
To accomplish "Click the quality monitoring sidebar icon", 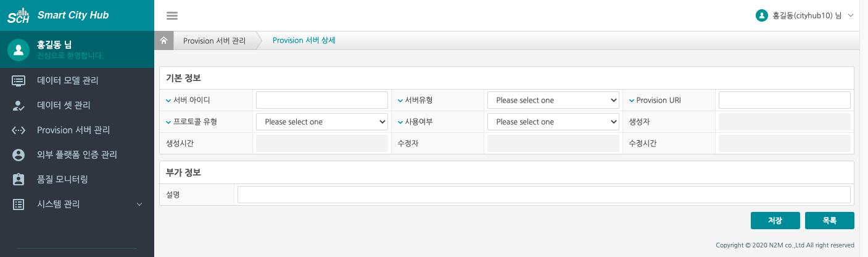I will pos(19,179).
